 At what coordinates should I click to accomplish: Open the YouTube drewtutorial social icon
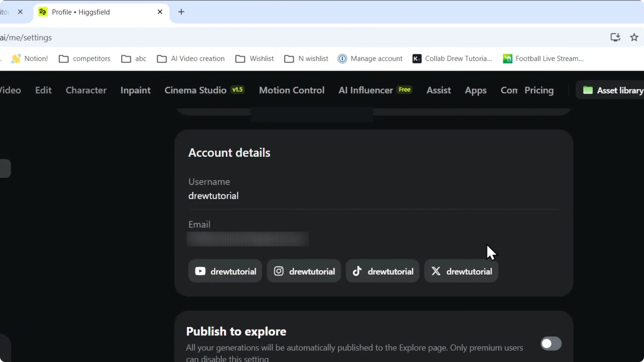click(224, 271)
